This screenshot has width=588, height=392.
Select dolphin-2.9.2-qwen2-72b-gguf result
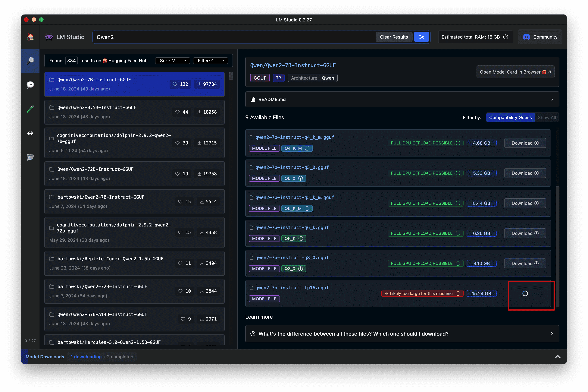tap(134, 232)
